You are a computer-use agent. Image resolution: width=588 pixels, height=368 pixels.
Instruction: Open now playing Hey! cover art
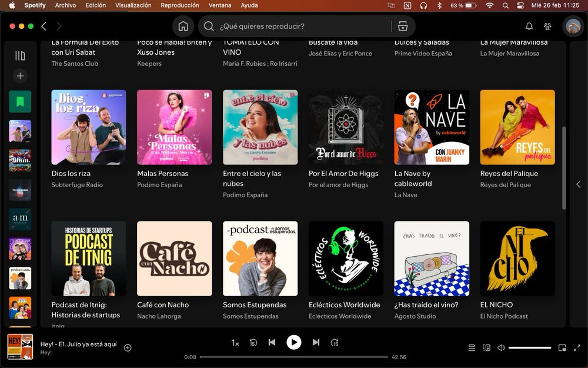point(20,347)
